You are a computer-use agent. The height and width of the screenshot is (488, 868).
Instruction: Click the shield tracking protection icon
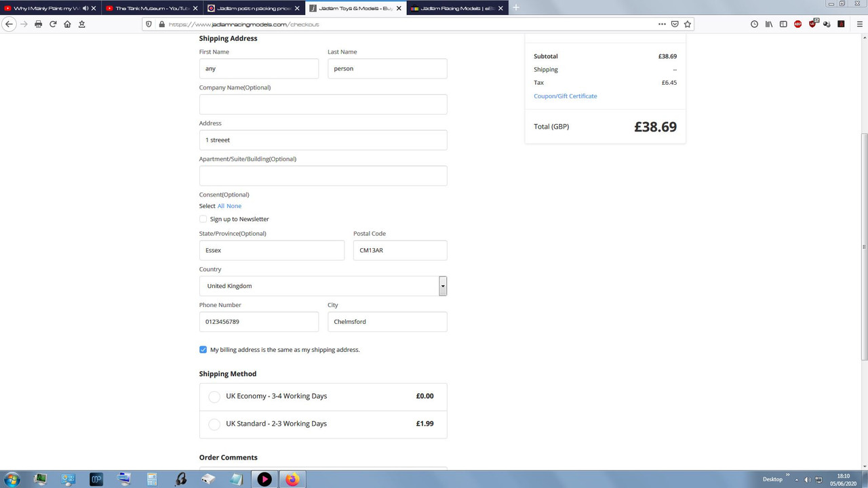[149, 24]
